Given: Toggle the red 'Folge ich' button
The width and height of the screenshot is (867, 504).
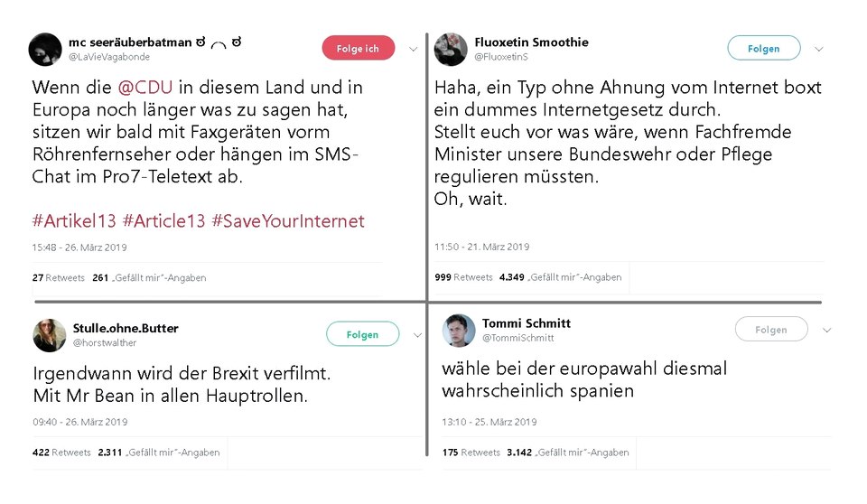Looking at the screenshot, I should 359,48.
